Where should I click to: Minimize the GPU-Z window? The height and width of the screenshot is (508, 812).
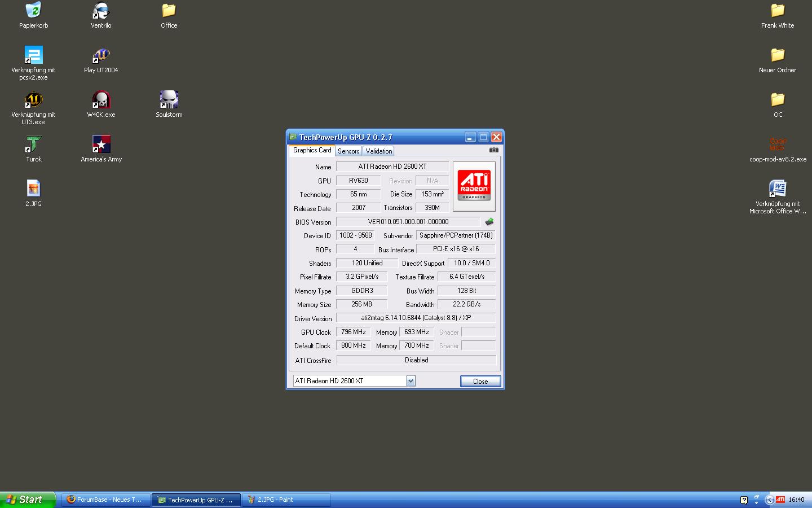coord(470,137)
